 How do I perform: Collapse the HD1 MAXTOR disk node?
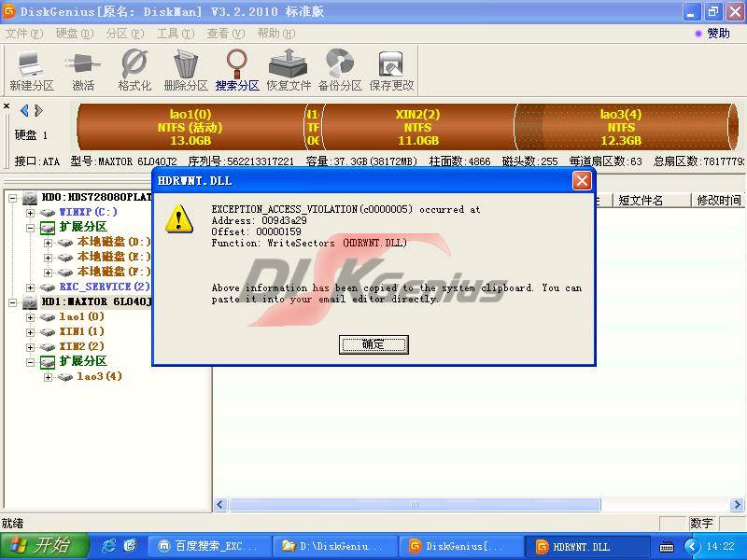13,302
